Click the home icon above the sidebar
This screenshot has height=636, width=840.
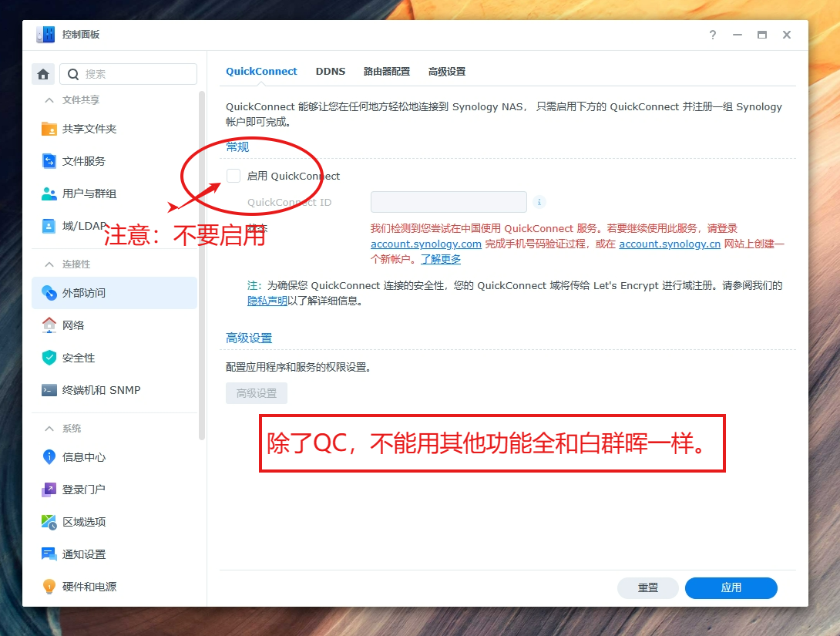click(43, 73)
